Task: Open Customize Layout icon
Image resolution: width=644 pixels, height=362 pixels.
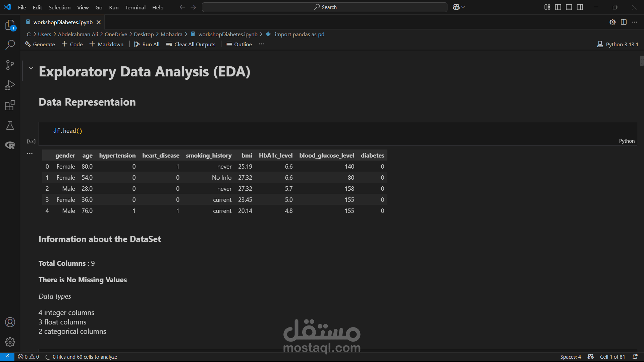Action: click(547, 7)
